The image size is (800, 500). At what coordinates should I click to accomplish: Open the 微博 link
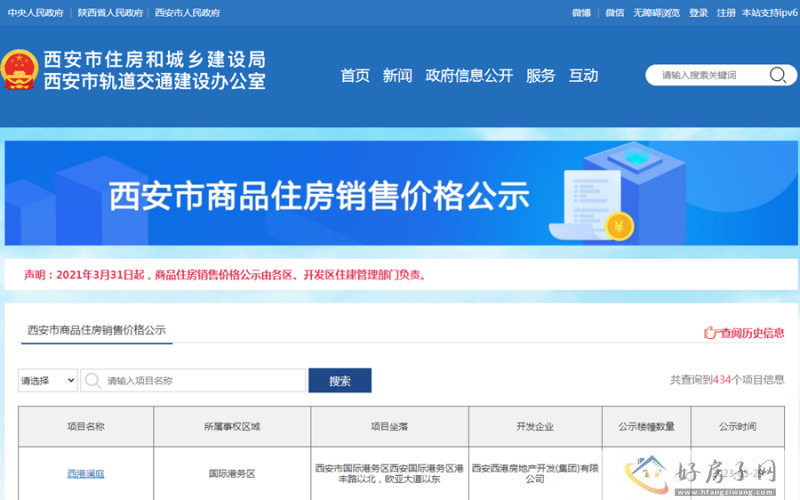click(581, 13)
